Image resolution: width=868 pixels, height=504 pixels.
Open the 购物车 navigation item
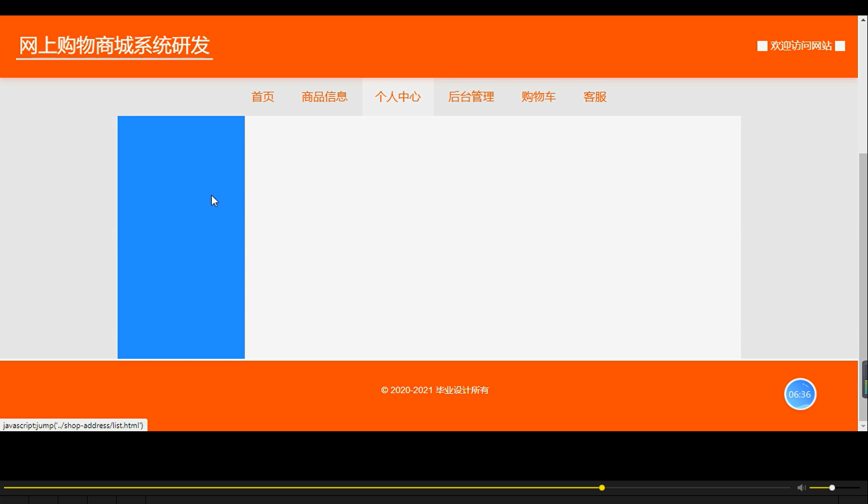pos(538,97)
